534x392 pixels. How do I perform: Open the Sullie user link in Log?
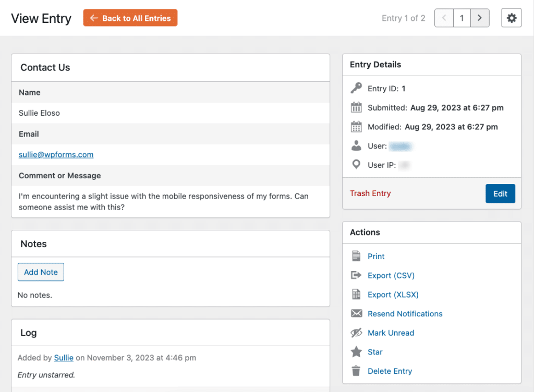point(64,358)
